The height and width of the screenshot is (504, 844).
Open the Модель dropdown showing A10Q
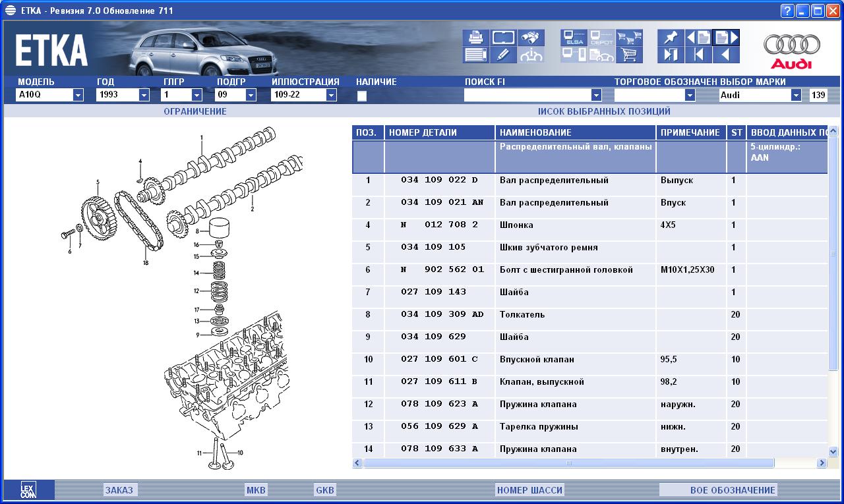coord(78,95)
